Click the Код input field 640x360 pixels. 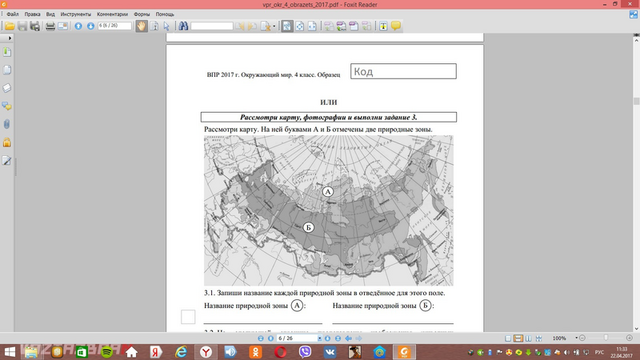pyautogui.click(x=403, y=71)
